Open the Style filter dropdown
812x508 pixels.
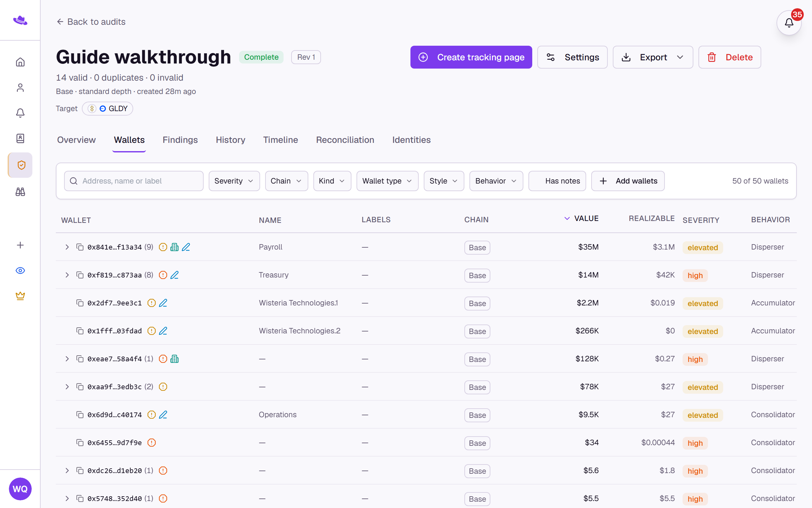click(x=443, y=181)
